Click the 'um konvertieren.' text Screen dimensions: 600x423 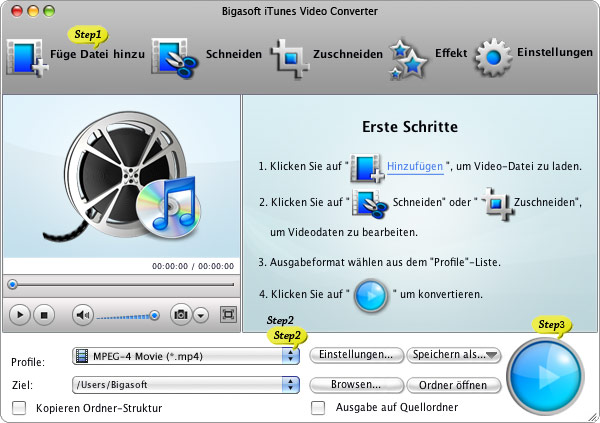(441, 294)
